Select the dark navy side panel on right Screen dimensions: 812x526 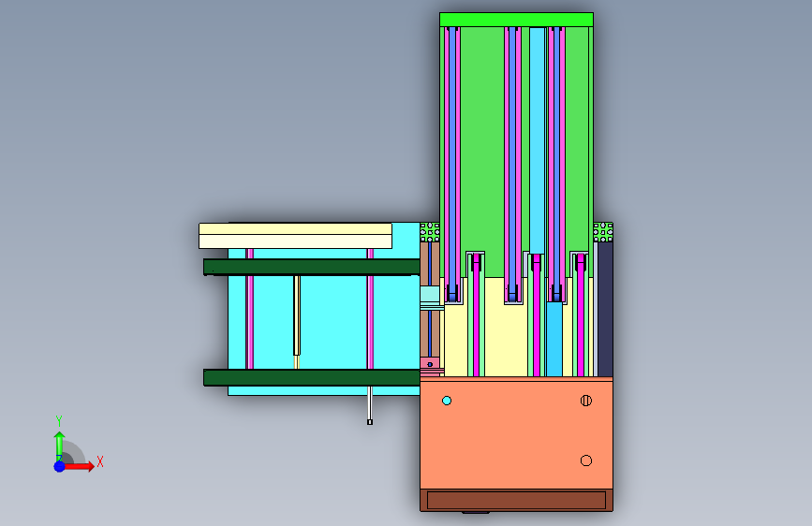coord(605,309)
